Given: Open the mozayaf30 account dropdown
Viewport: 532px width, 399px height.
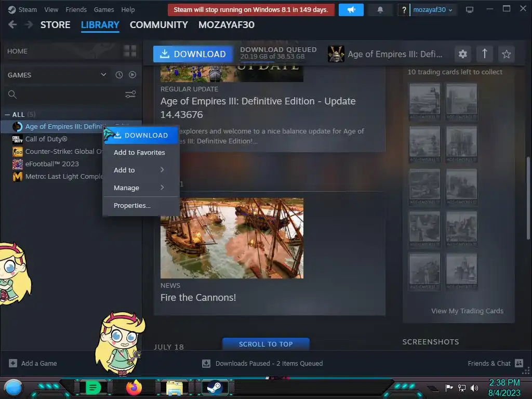Looking at the screenshot, I should click(x=433, y=10).
